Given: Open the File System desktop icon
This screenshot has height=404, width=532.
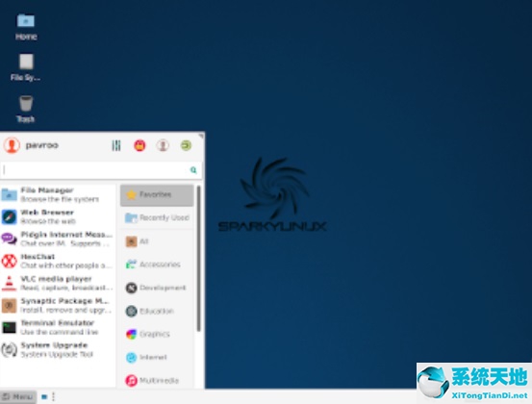Looking at the screenshot, I should coord(26,67).
